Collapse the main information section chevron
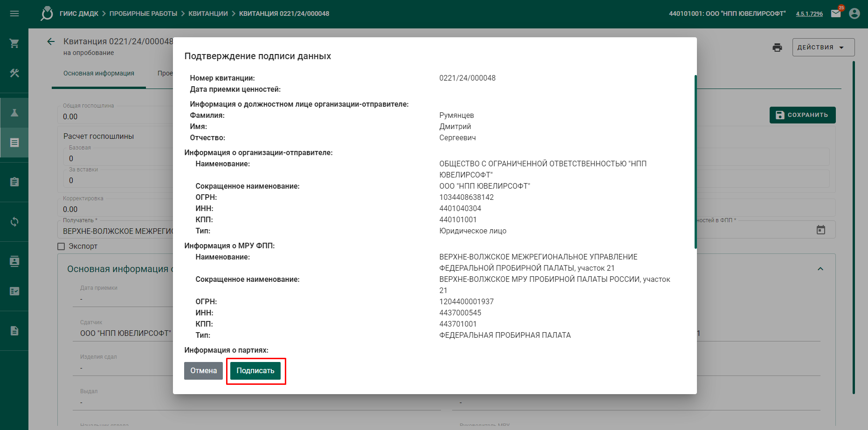This screenshot has width=868, height=430. (x=820, y=269)
